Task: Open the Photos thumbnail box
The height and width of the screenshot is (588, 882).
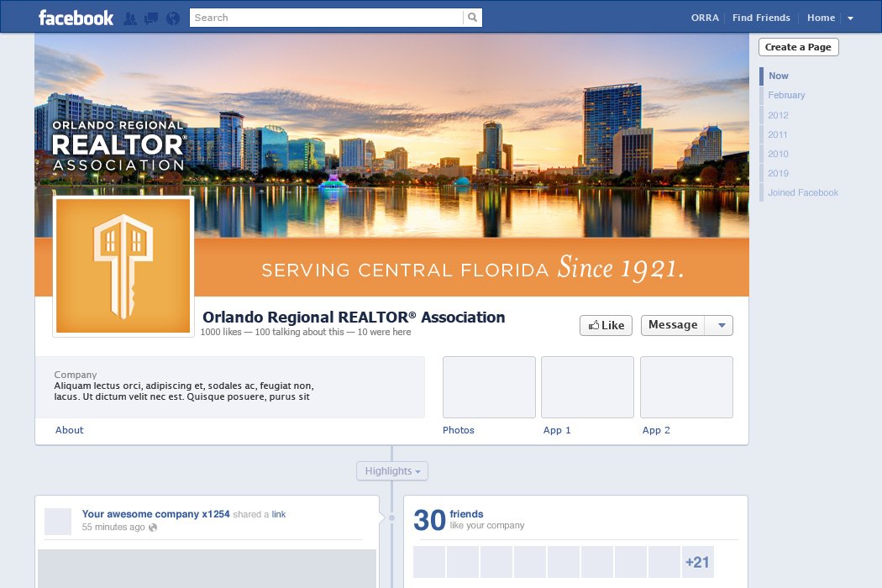Action: pos(489,387)
